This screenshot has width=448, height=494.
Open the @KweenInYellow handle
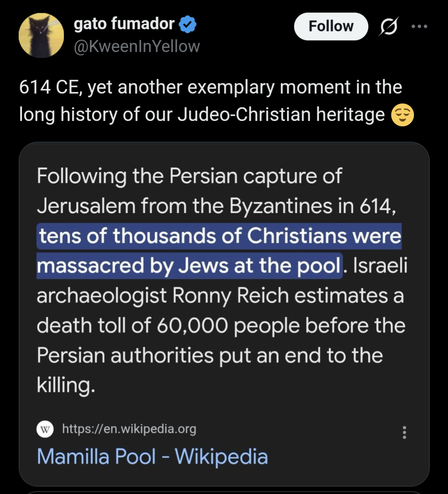[137, 47]
